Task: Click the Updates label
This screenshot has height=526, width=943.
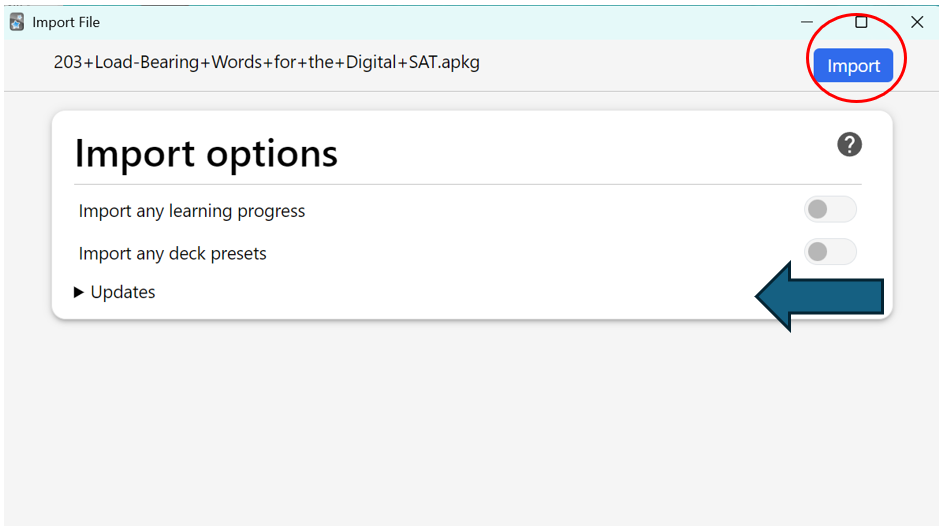Action: pos(123,292)
